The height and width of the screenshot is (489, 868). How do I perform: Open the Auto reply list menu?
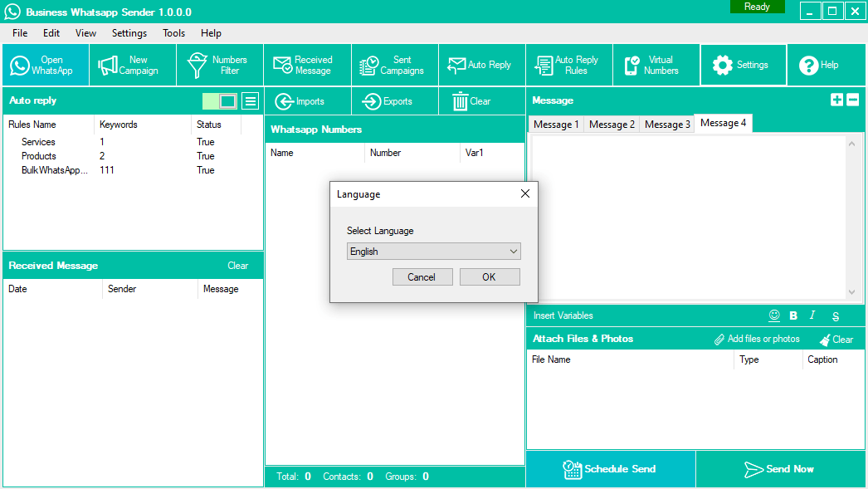[250, 101]
